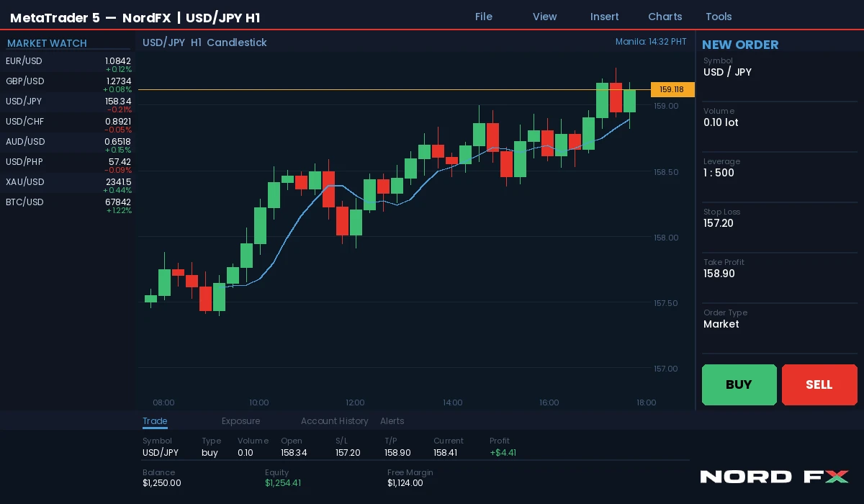Click the 159.118 current price label
The image size is (864, 504).
(x=672, y=89)
